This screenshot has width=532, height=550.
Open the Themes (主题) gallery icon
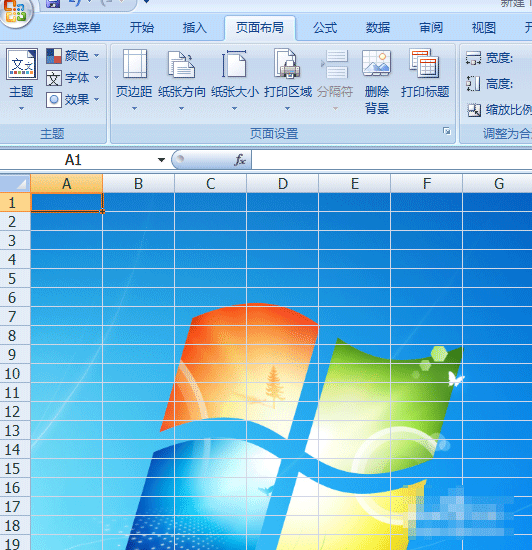(x=22, y=64)
